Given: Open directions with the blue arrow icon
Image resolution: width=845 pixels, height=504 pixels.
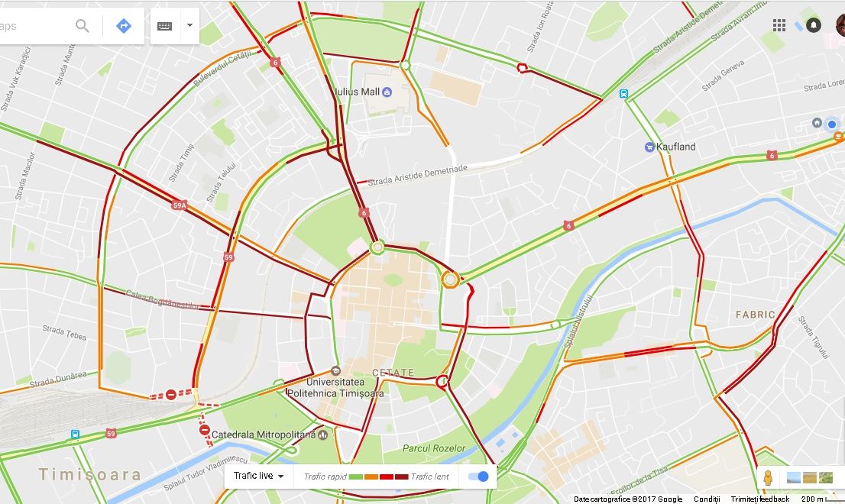Looking at the screenshot, I should pyautogui.click(x=124, y=25).
